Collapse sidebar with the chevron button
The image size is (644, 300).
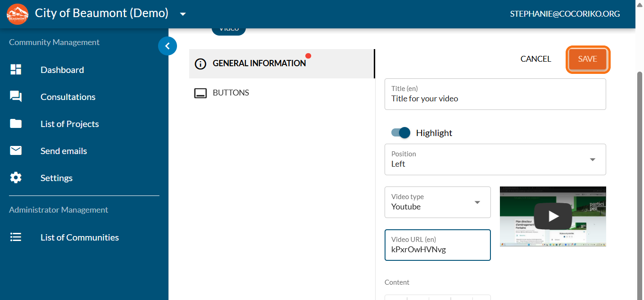(x=168, y=45)
